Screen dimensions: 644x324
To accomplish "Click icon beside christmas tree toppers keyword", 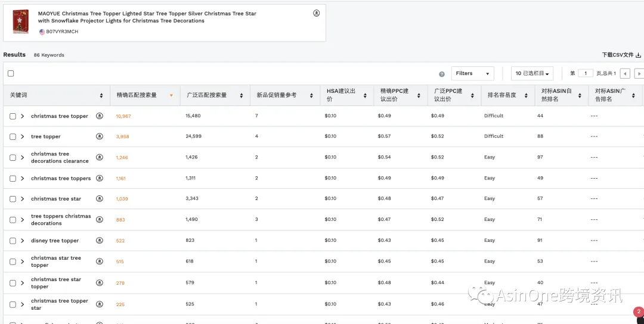I will click(x=100, y=178).
